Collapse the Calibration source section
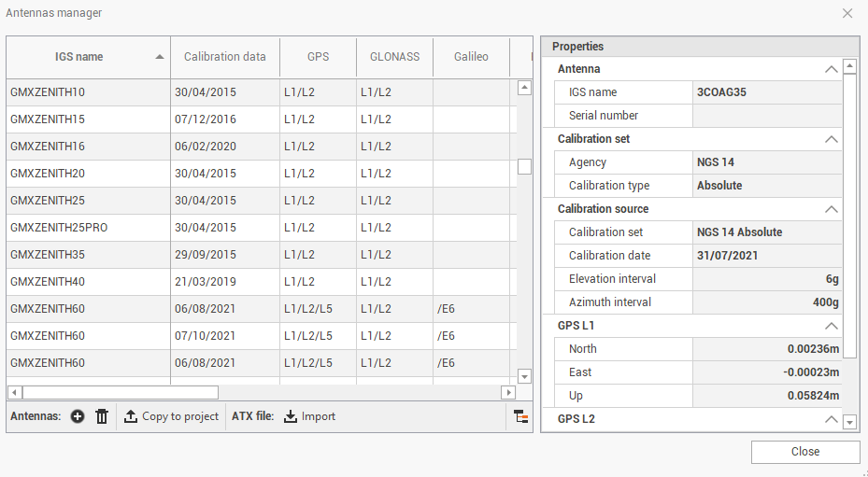 point(830,209)
